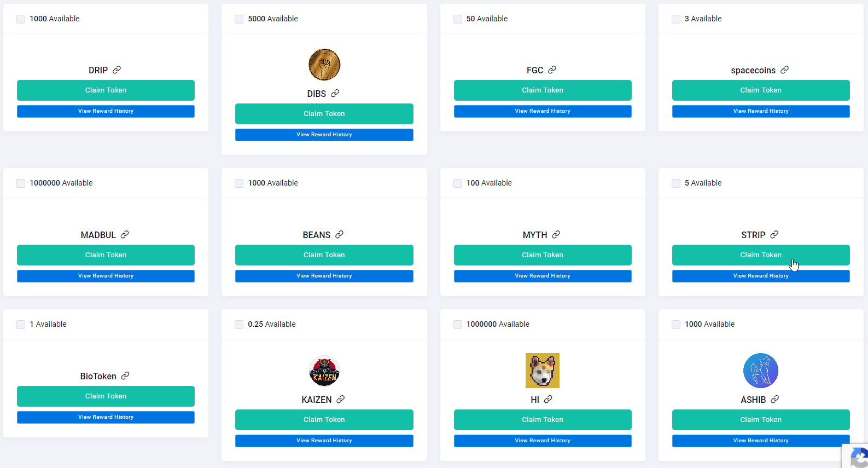The image size is (868, 468).
Task: Claim the STRIP token
Action: point(761,255)
